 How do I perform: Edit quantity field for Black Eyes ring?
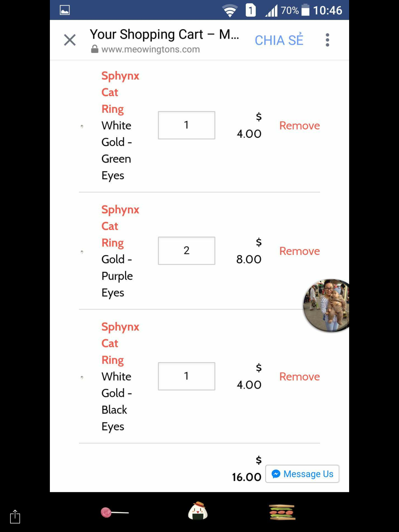coord(187,376)
